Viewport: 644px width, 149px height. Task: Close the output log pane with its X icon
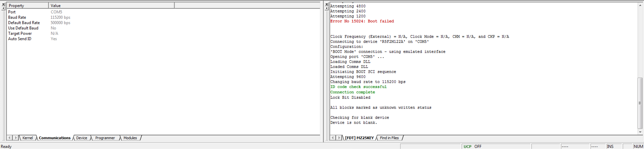327,4
